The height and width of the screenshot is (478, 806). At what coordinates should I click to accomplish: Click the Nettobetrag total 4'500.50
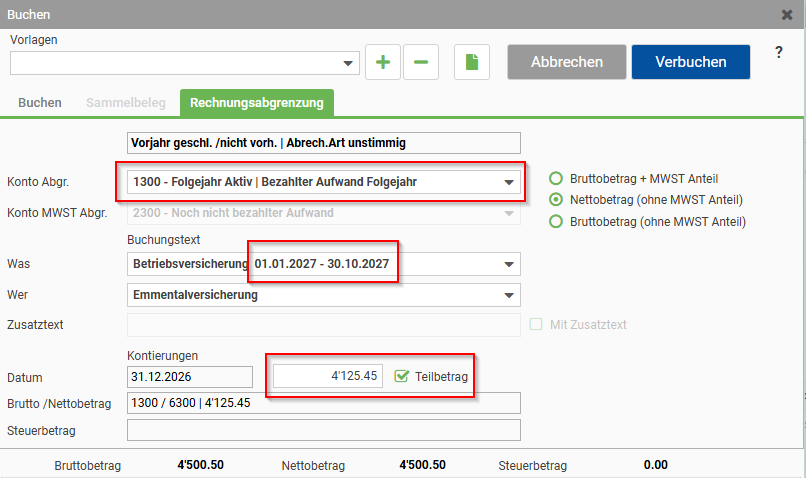pos(423,465)
